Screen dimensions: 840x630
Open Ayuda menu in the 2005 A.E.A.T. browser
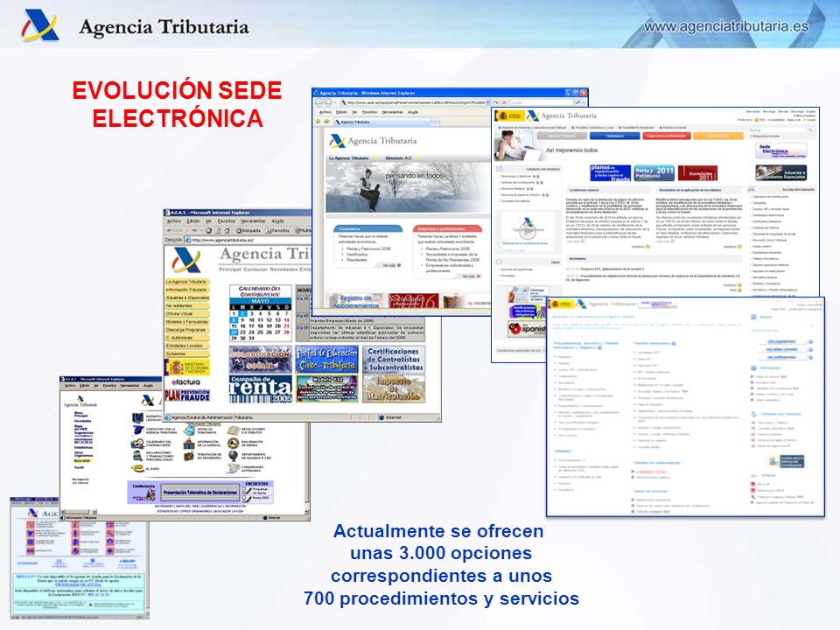(277, 220)
